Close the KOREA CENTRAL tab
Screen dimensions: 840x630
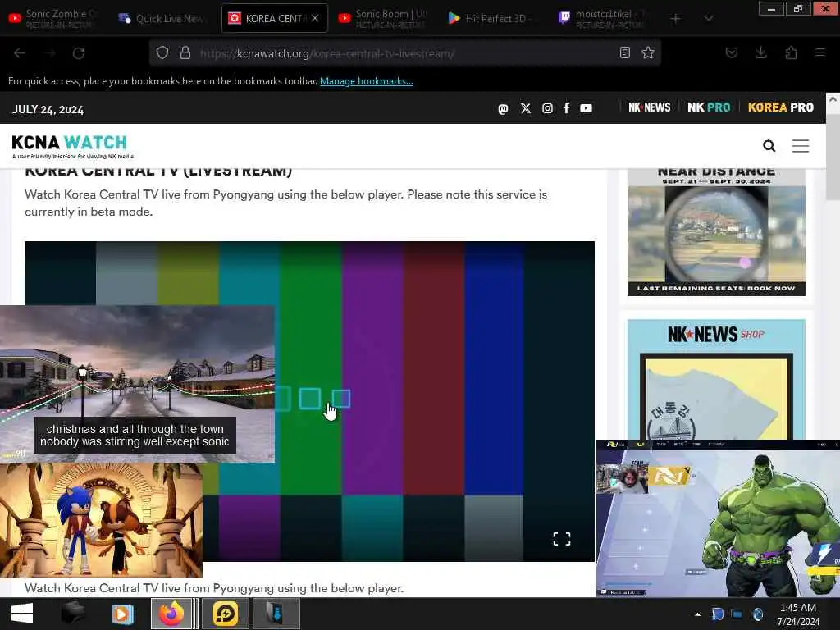(x=315, y=18)
